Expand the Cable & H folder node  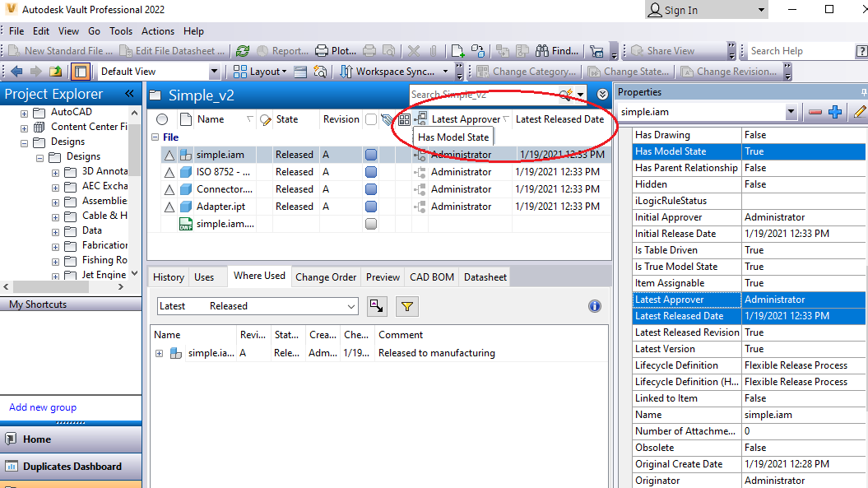pos(55,217)
